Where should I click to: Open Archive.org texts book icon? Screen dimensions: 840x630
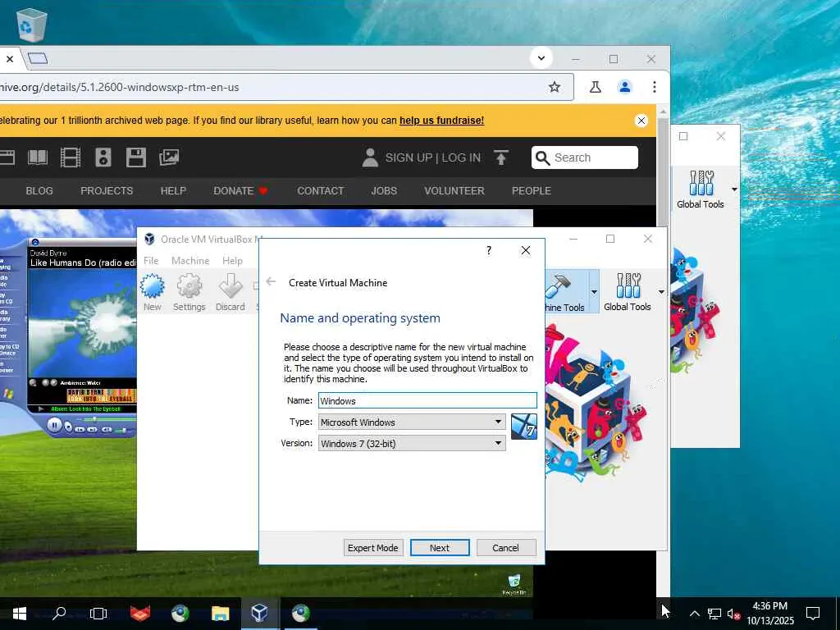[x=38, y=157]
